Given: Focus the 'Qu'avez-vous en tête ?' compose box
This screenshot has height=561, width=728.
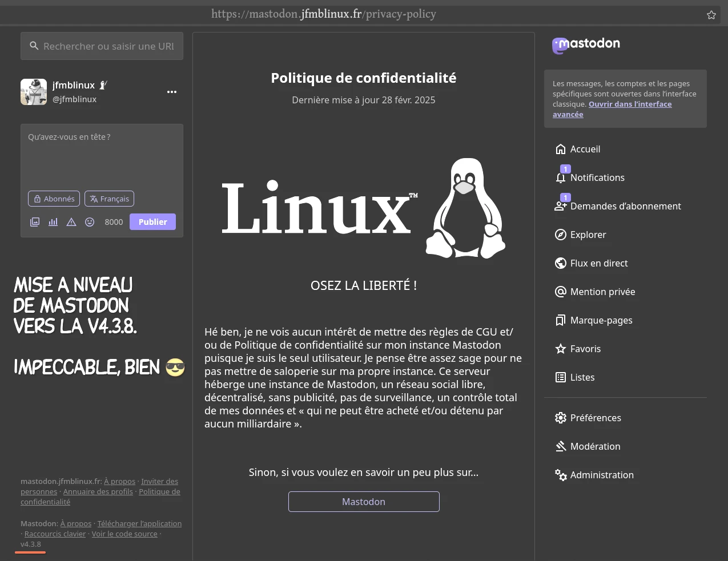Looking at the screenshot, I should [x=102, y=157].
